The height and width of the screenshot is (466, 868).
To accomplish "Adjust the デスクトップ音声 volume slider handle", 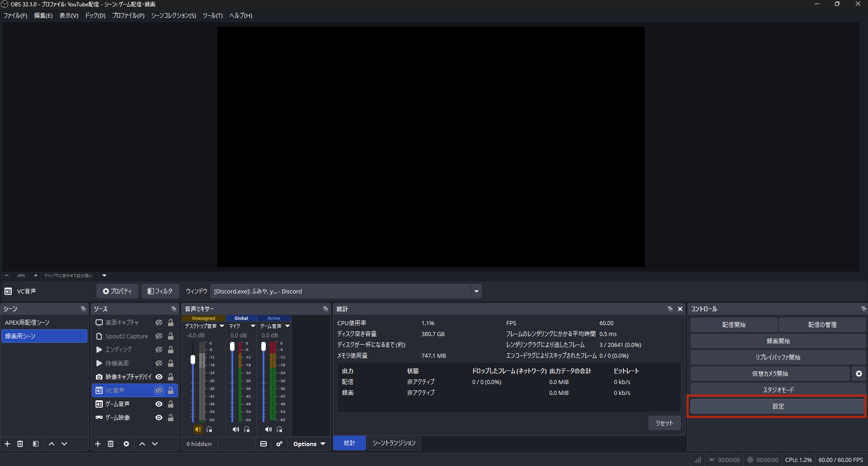I will (x=193, y=360).
